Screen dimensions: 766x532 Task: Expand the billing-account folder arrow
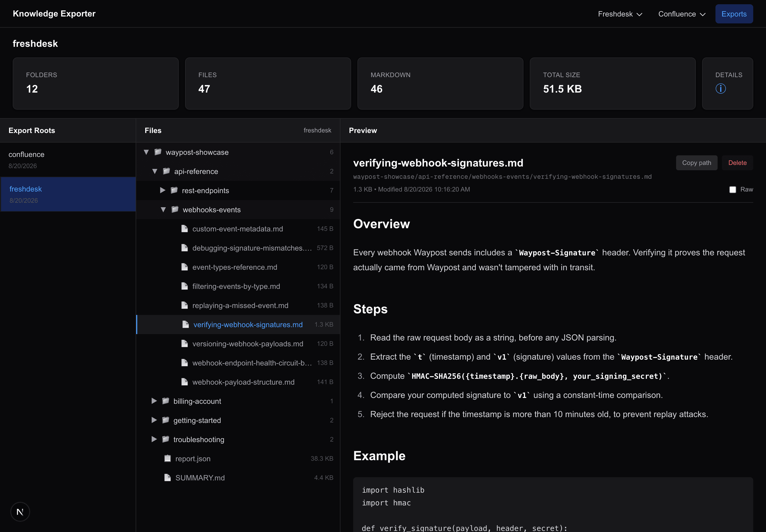154,401
